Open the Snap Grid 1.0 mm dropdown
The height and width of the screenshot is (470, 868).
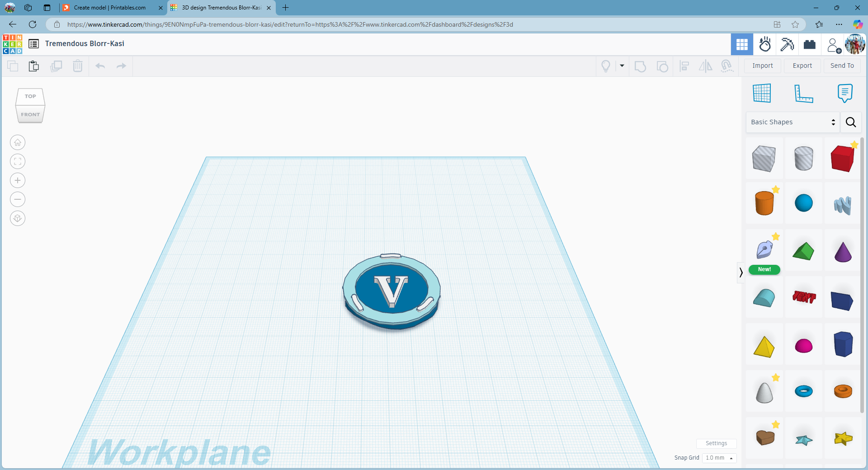pos(719,458)
